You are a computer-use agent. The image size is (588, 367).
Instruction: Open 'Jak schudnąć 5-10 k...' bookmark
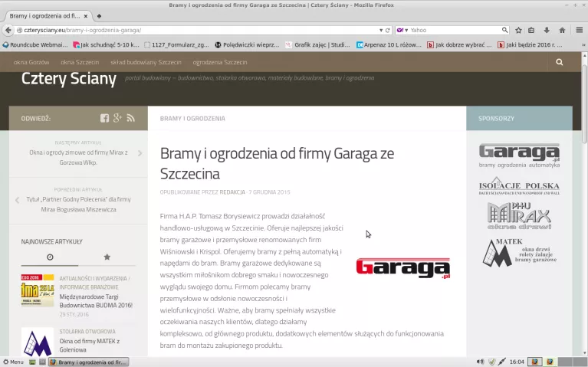pyautogui.click(x=106, y=44)
